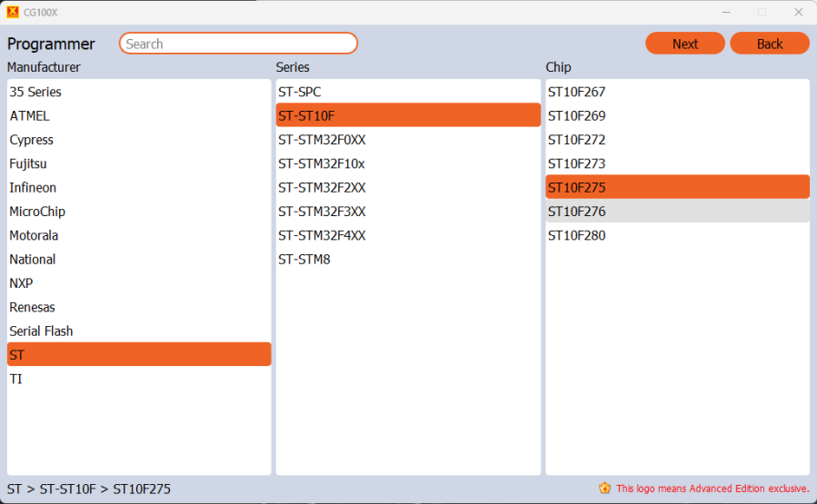Pick Serial Flash from manufacturers
This screenshot has width=817, height=504.
(41, 331)
